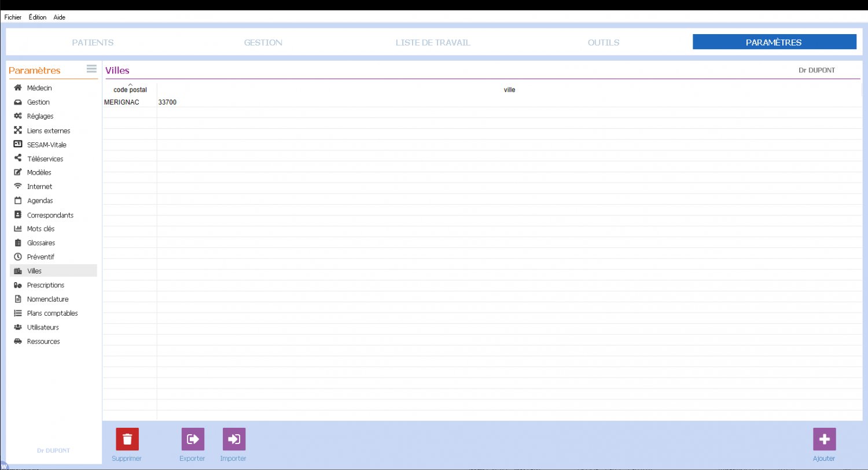
Task: Click the wifi icon beside Internet
Action: [18, 186]
